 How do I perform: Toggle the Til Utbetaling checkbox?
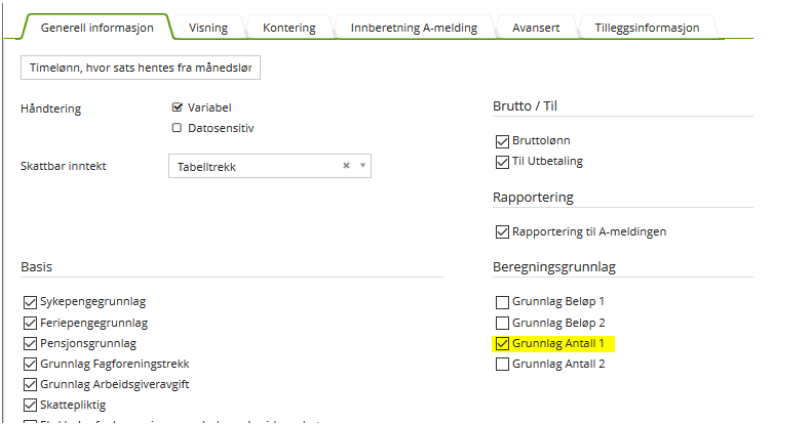point(502,162)
